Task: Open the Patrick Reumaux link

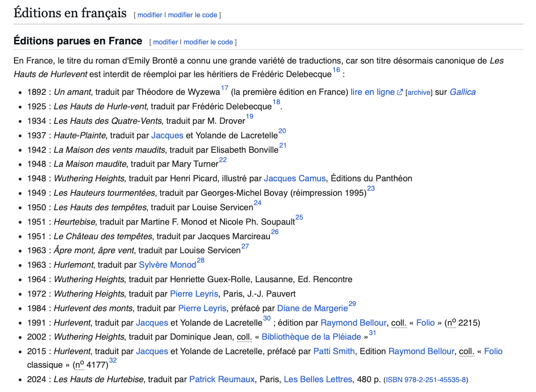Action: [x=222, y=379]
